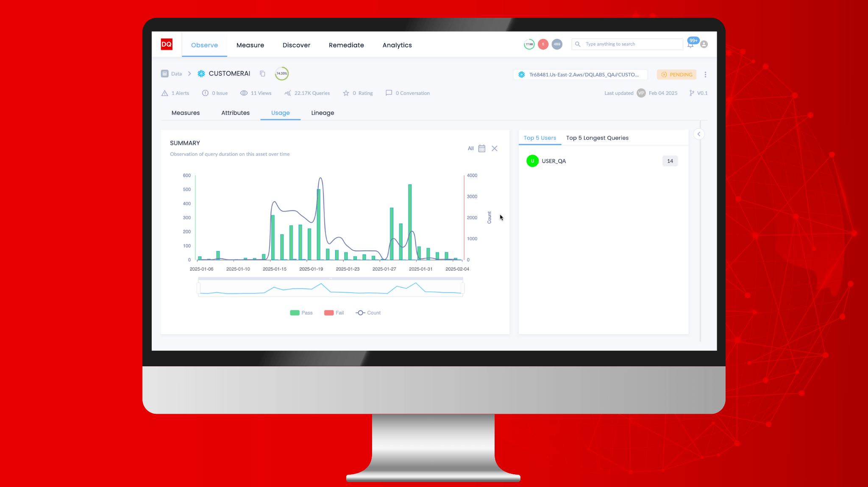Screen dimensions: 868x487
Task: Toggle the Pass legend filter
Action: [x=302, y=313]
